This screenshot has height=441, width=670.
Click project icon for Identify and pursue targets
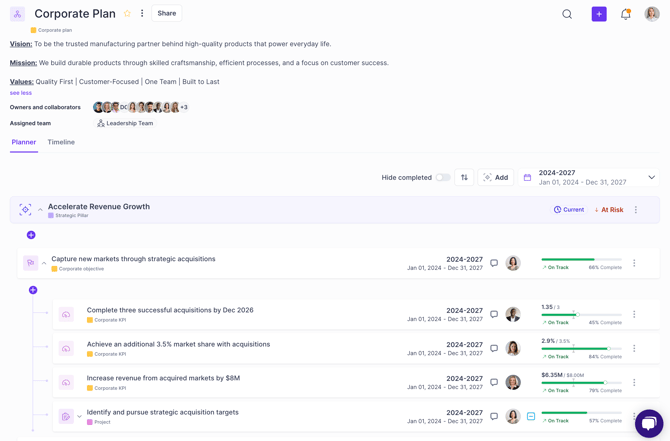[66, 416]
